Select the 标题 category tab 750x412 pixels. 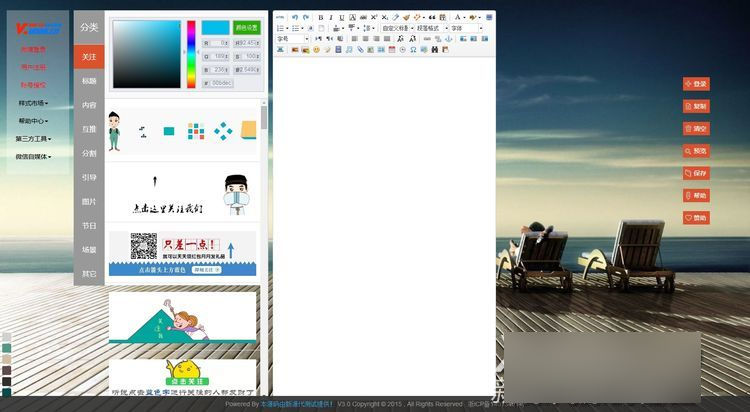(x=89, y=81)
